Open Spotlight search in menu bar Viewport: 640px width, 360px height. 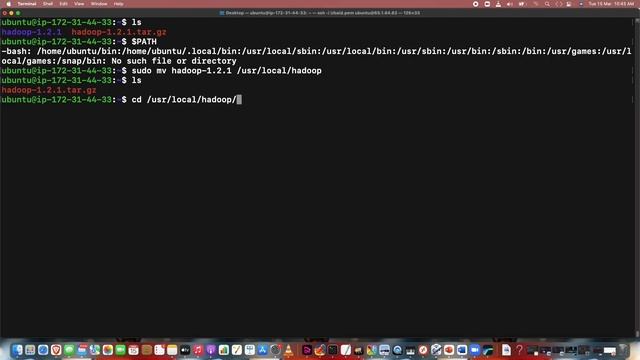[x=547, y=4]
